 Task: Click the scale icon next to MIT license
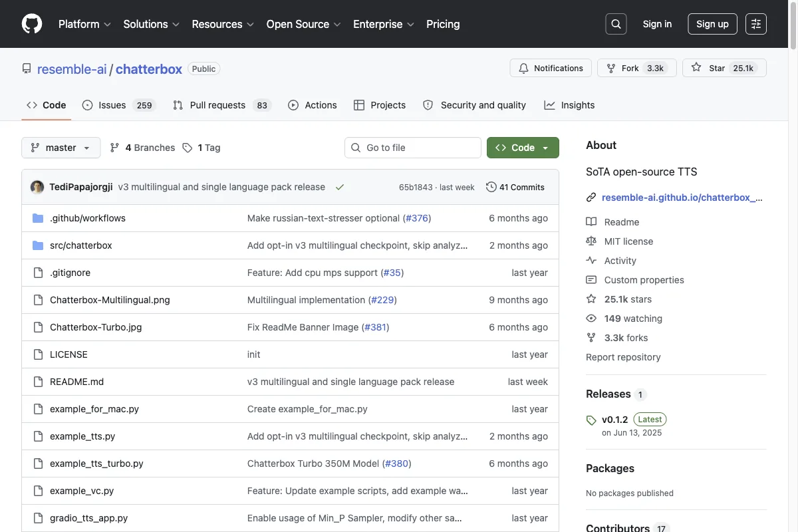[x=591, y=241]
